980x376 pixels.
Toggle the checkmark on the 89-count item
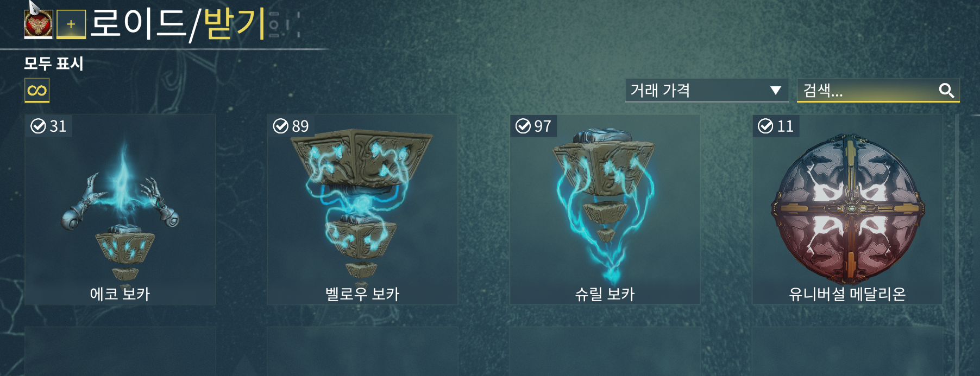280,126
